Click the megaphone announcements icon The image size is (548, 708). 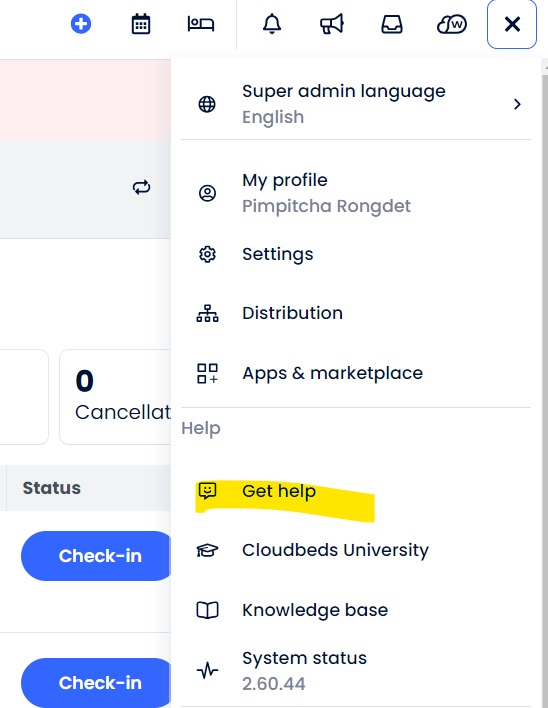point(332,24)
